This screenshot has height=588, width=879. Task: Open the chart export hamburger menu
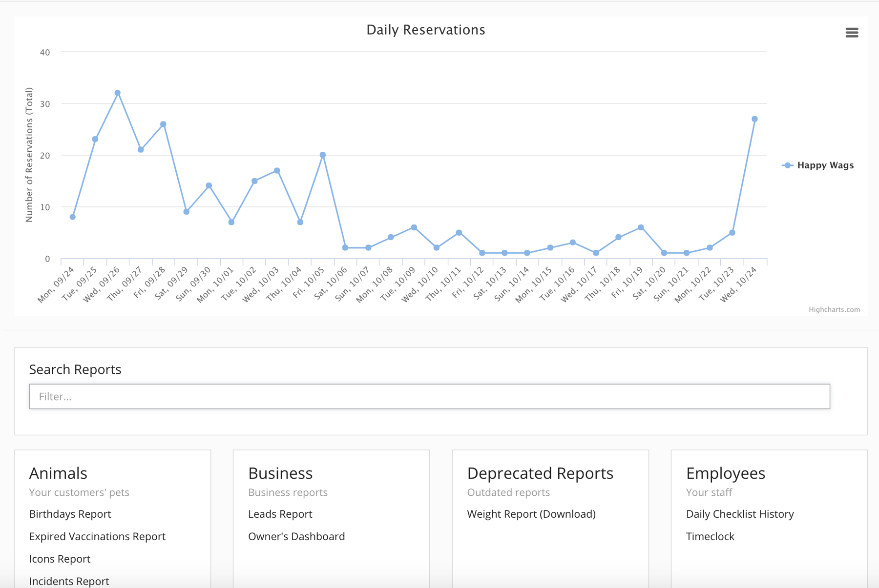click(852, 32)
